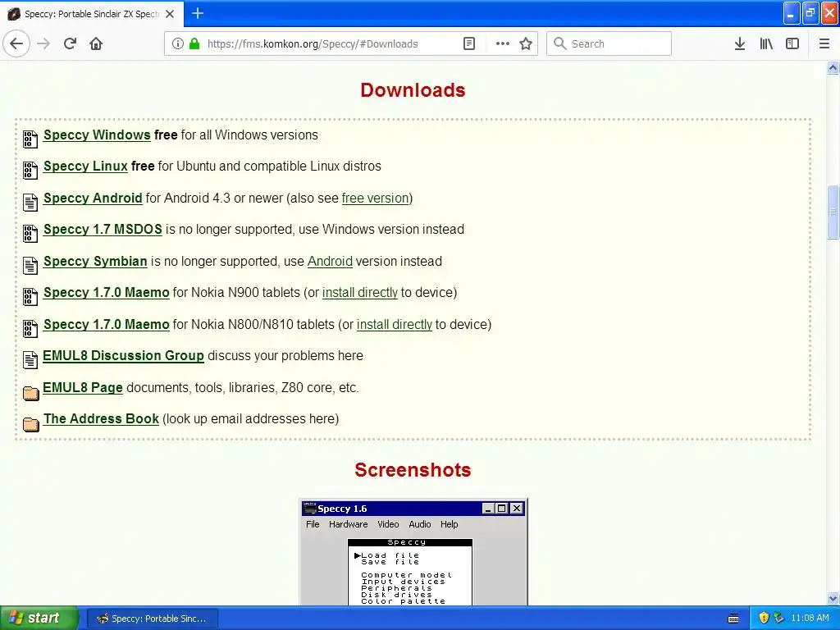Click the binary file icon beside Speccy Linux
This screenshot has height=630, width=840.
pyautogui.click(x=30, y=170)
